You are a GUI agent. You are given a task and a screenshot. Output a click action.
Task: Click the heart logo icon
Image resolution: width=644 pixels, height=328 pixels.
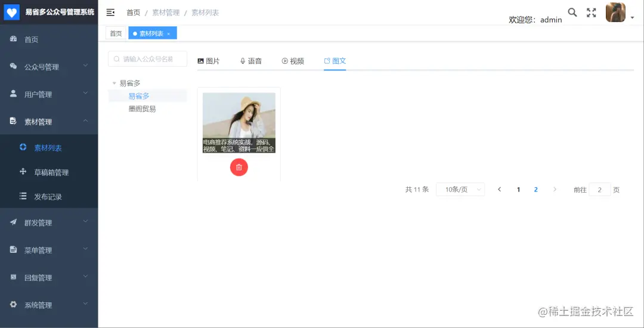pos(12,13)
